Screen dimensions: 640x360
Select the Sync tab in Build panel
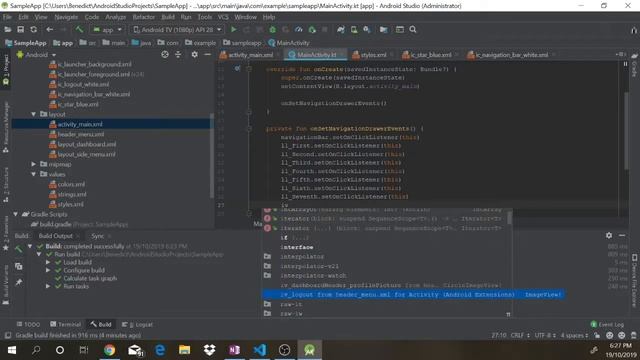tap(98, 236)
